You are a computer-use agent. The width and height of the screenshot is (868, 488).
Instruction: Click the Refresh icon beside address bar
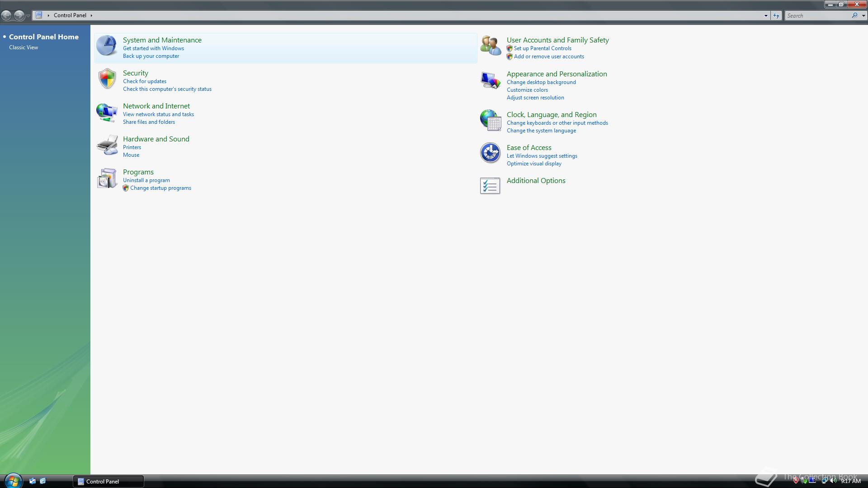pos(776,15)
